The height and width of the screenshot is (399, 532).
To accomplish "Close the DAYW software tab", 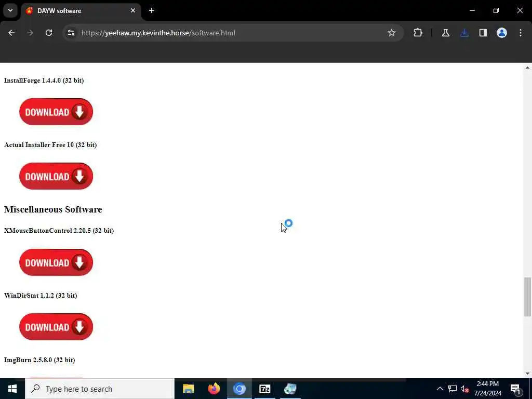I will 133,10.
